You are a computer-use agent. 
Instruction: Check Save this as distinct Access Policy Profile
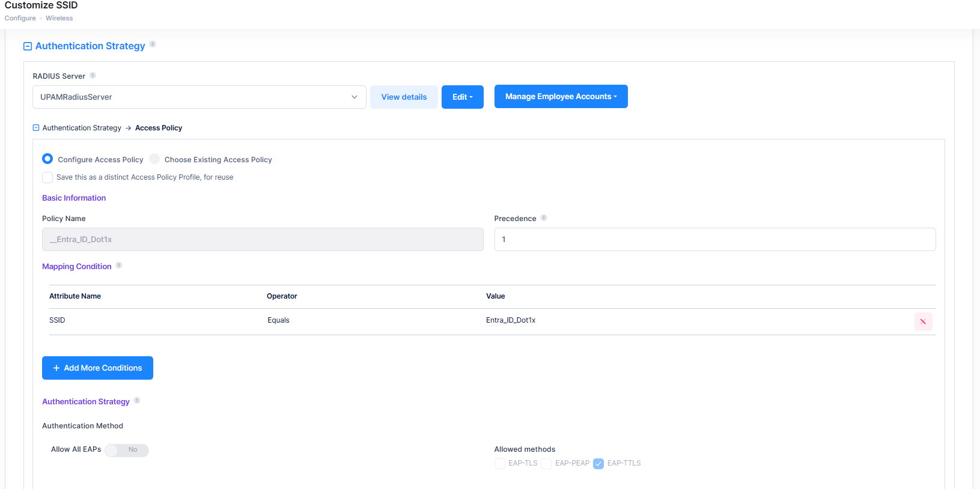tap(47, 177)
